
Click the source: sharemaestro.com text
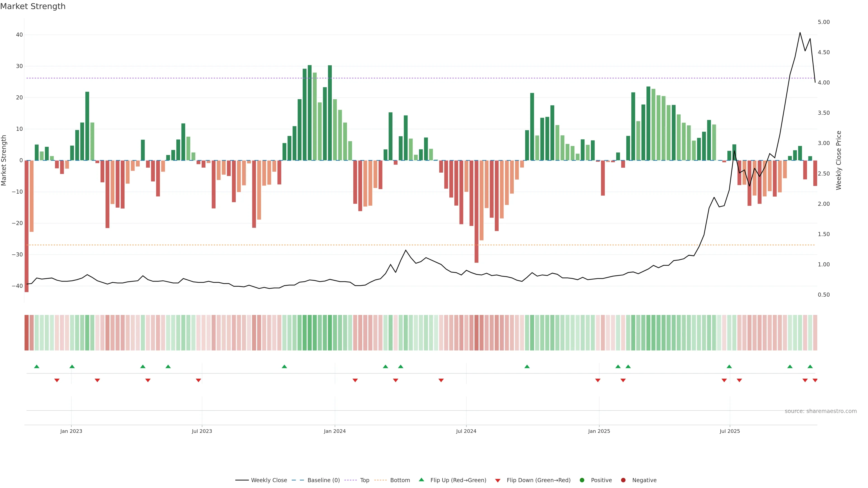click(x=821, y=411)
